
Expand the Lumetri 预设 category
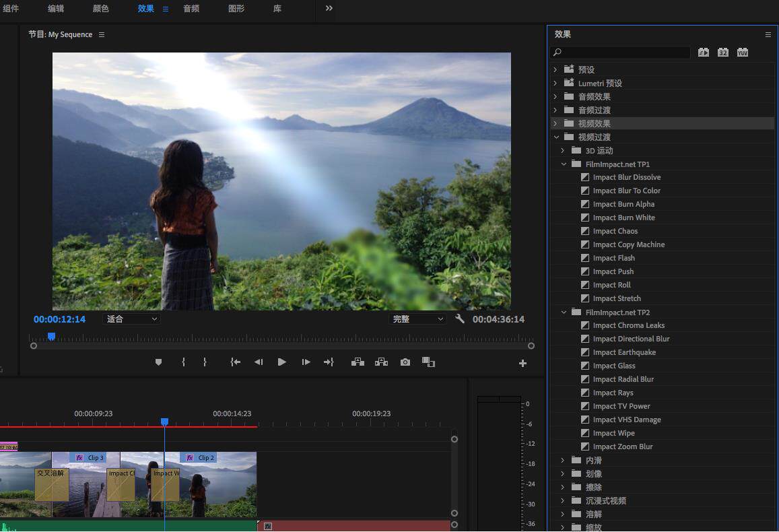(555, 83)
